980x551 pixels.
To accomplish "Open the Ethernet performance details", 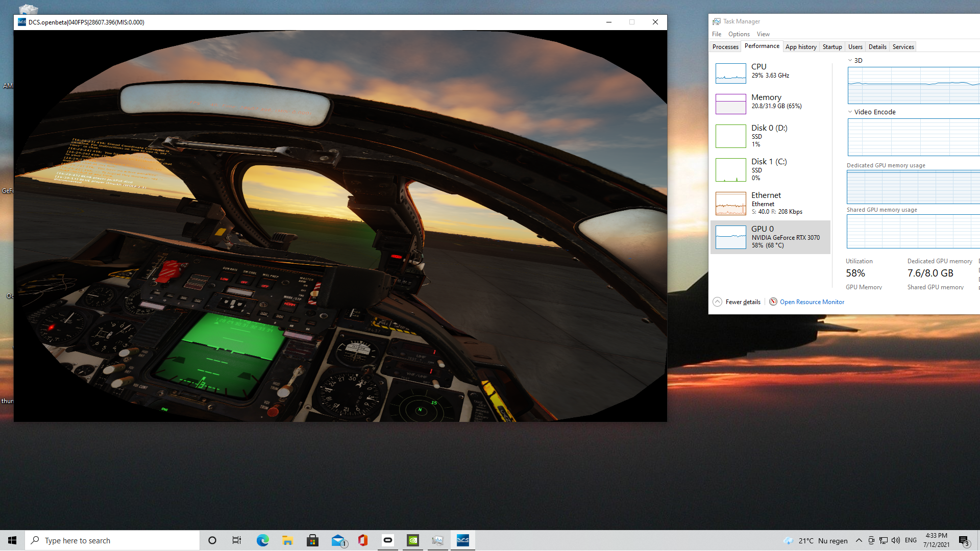I will point(771,203).
